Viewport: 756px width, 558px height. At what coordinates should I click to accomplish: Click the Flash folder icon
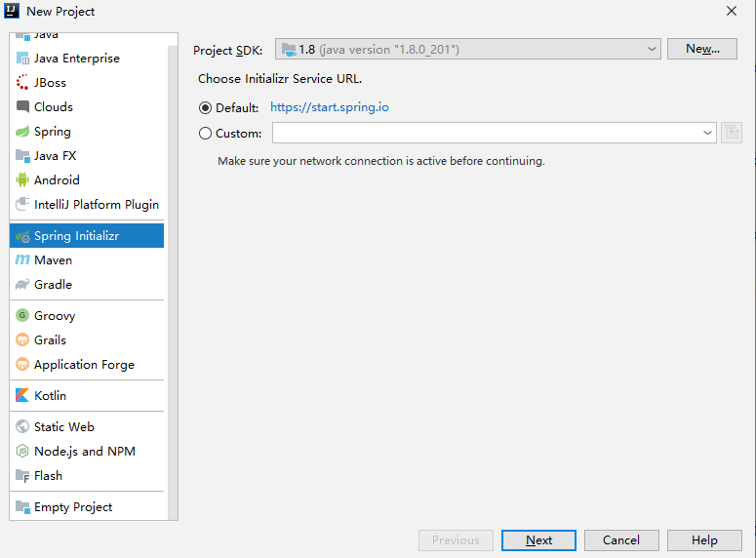pos(22,475)
